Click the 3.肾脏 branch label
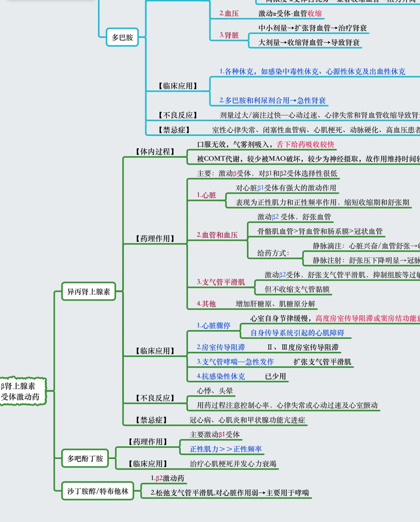Image resolution: width=420 pixels, height=522 pixels. pyautogui.click(x=229, y=35)
